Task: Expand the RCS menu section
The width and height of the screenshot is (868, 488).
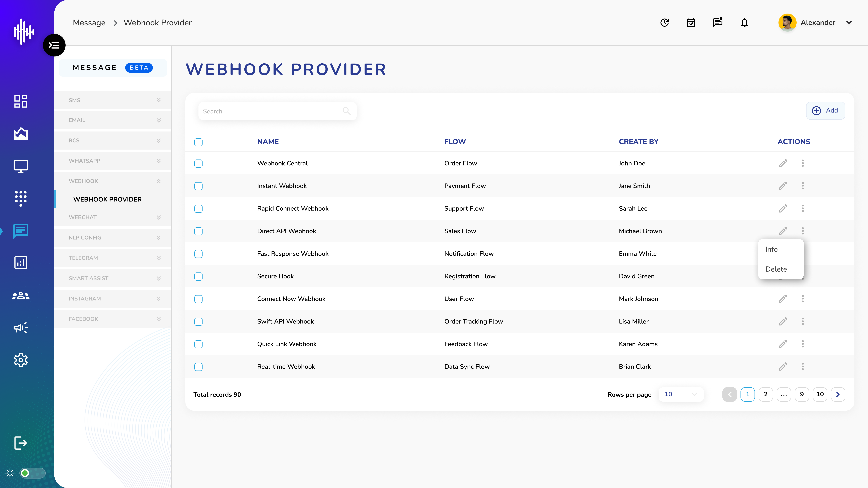Action: [113, 140]
